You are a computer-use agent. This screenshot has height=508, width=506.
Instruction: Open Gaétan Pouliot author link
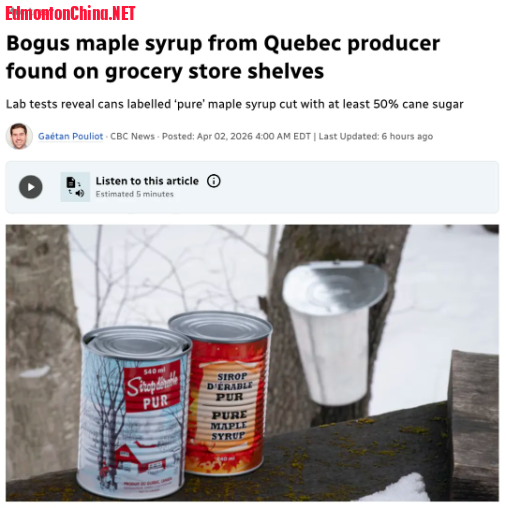point(70,136)
